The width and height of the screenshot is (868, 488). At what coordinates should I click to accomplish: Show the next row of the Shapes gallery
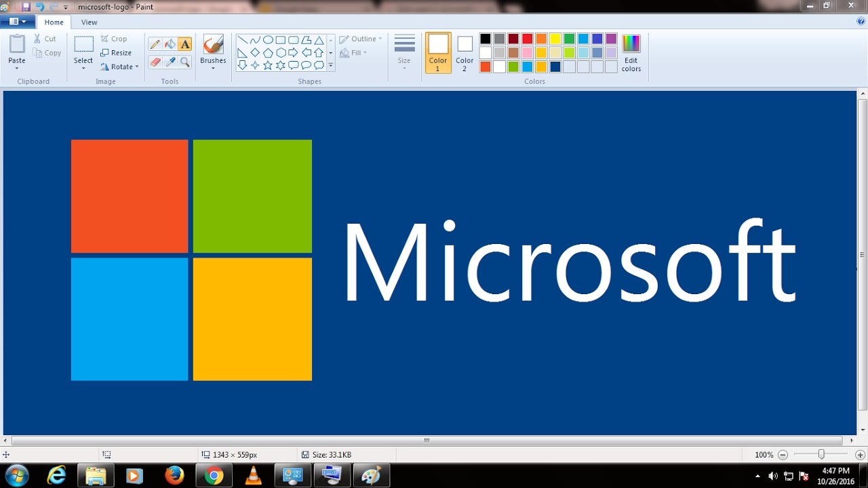(331, 53)
